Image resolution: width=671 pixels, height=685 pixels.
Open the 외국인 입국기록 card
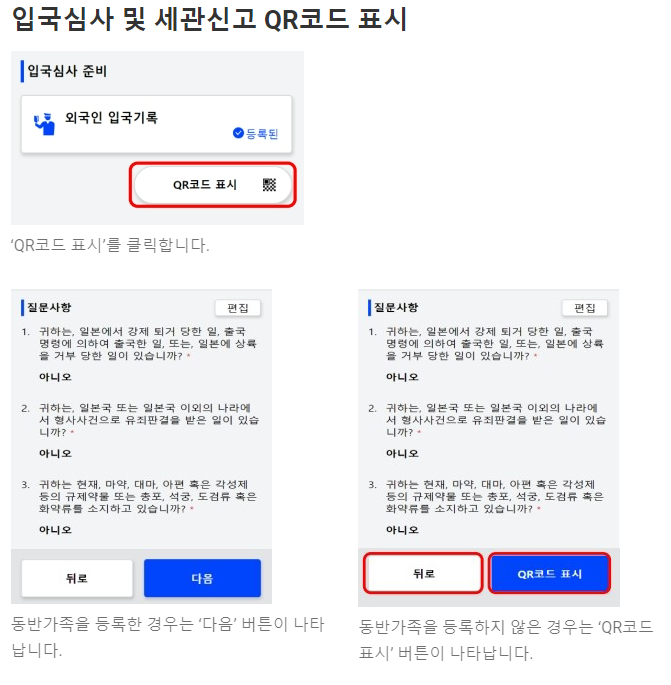156,125
